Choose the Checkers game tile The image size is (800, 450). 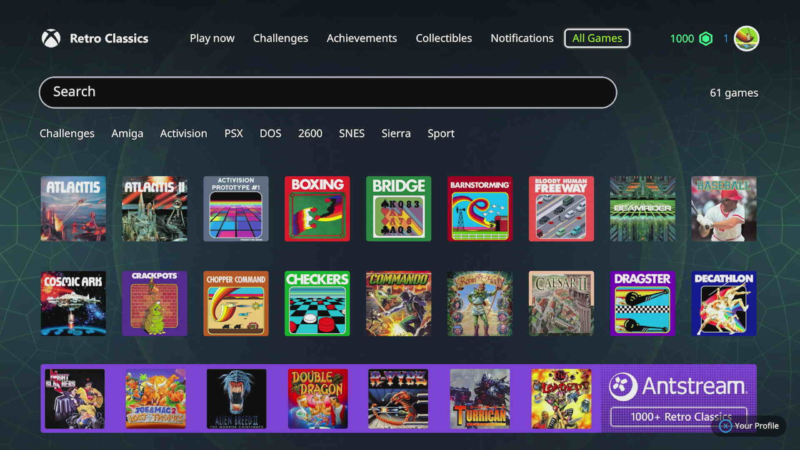click(317, 304)
